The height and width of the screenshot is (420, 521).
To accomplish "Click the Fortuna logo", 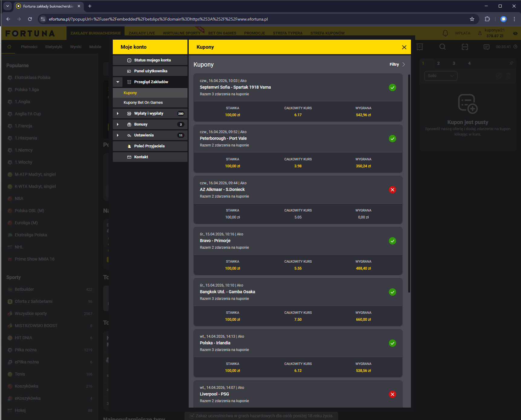I will tap(30, 33).
